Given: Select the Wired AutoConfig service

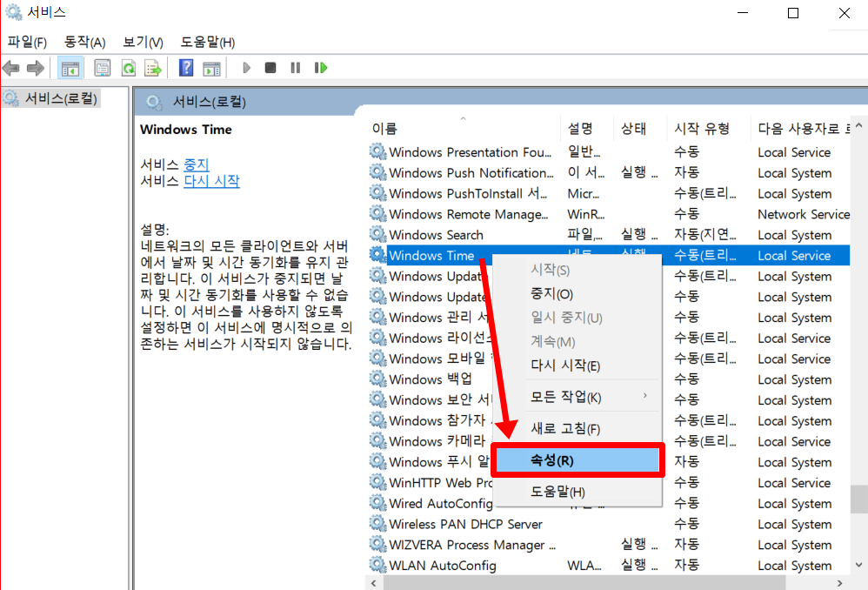Looking at the screenshot, I should point(440,503).
